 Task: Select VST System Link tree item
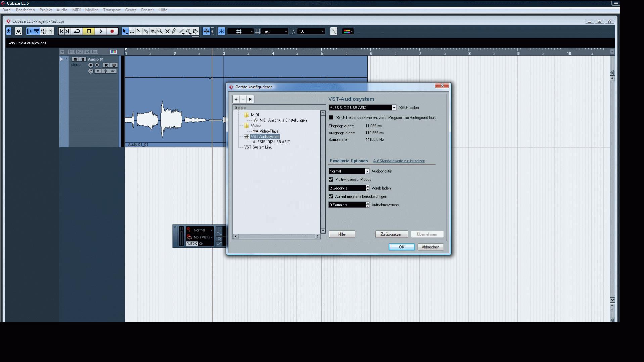(x=258, y=147)
